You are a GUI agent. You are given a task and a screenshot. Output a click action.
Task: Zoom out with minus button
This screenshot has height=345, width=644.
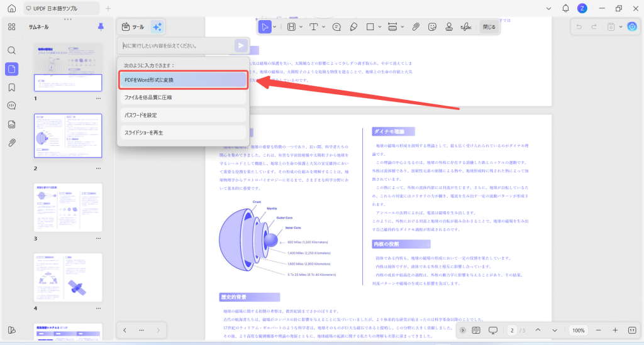(x=599, y=330)
